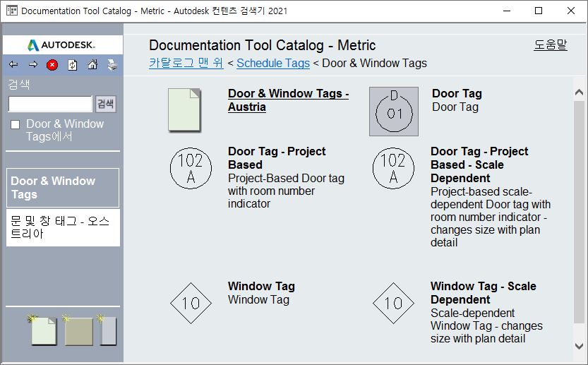Open the 도움말 help link
The height and width of the screenshot is (365, 588).
551,45
